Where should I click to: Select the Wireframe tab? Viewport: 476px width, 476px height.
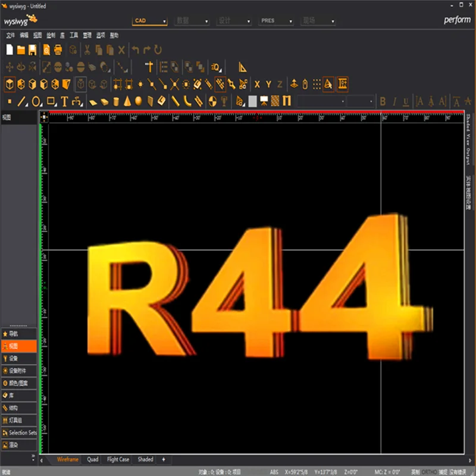[68, 459]
